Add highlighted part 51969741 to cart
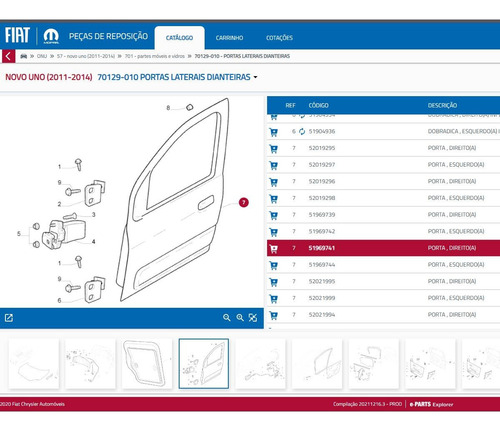This screenshot has width=500, height=431. pyautogui.click(x=274, y=249)
